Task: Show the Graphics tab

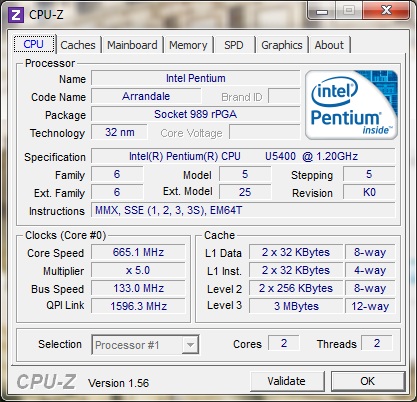Action: click(x=282, y=45)
